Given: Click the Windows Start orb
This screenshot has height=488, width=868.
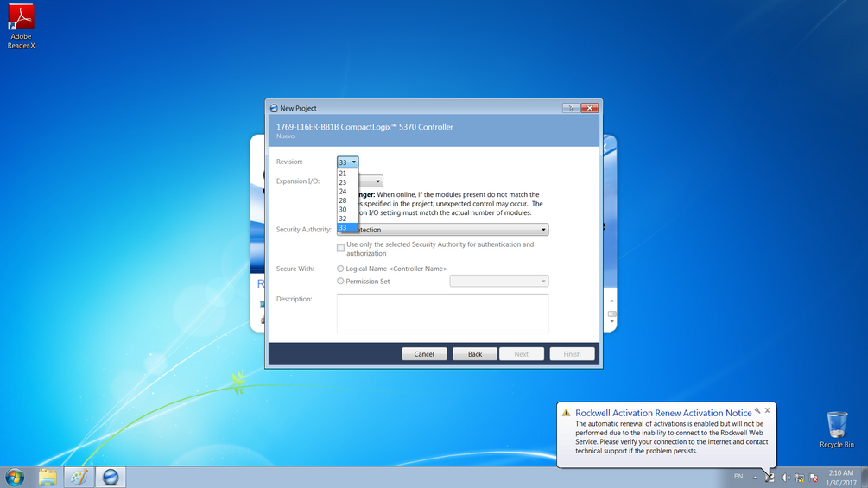Looking at the screenshot, I should click(15, 477).
